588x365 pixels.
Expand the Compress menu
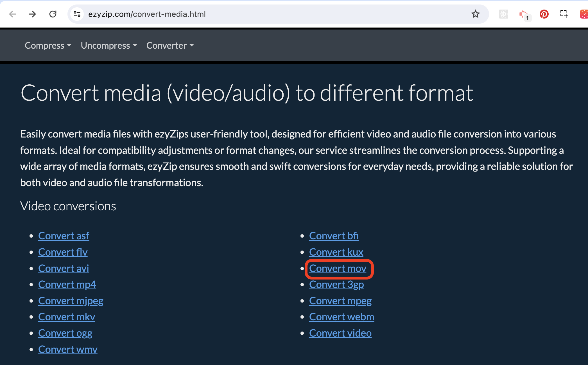point(48,45)
